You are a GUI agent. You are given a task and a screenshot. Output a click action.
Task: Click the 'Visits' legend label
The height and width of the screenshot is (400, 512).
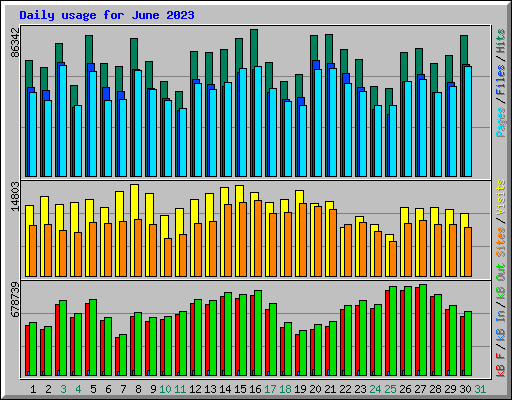(x=501, y=197)
